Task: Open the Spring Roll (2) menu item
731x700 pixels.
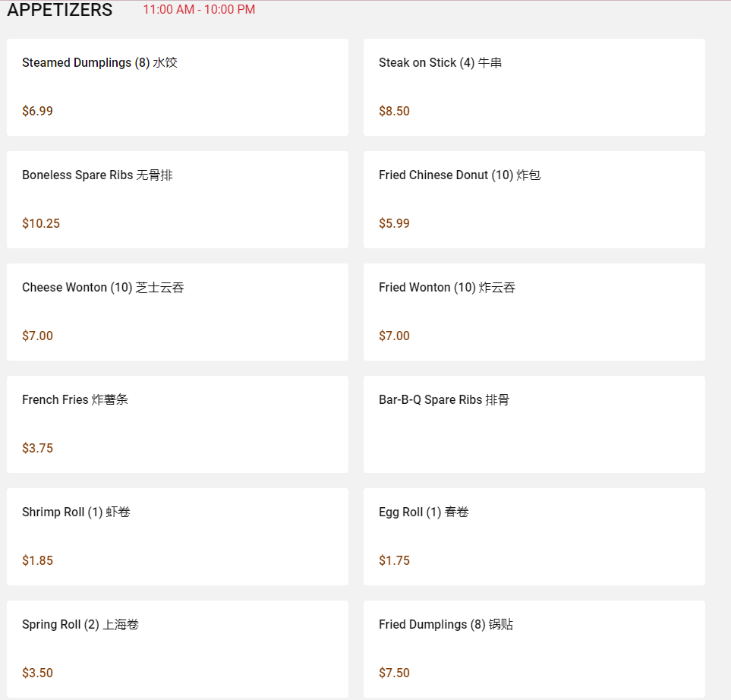Action: (177, 649)
